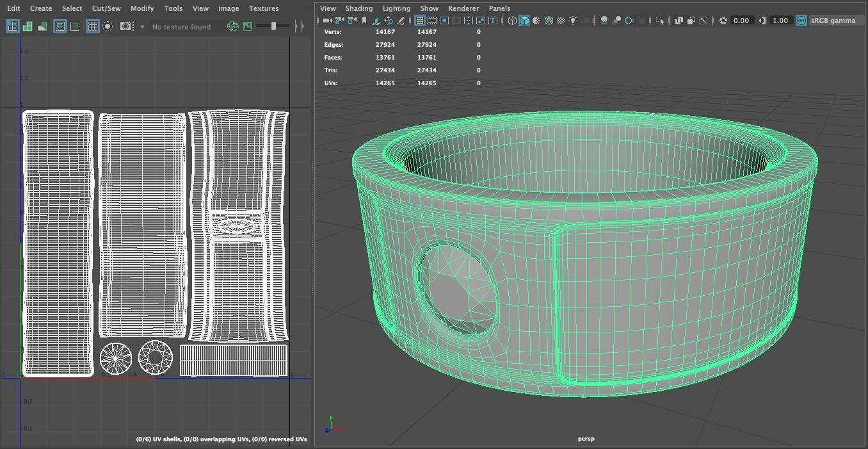This screenshot has height=449, width=868.
Task: Toggle field chart icon
Action: pyautogui.click(x=469, y=20)
